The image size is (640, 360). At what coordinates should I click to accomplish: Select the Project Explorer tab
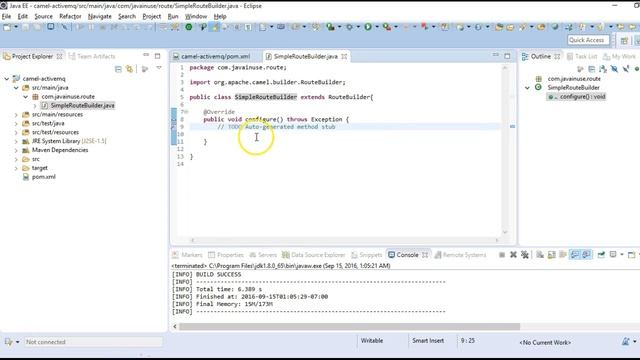click(32, 56)
